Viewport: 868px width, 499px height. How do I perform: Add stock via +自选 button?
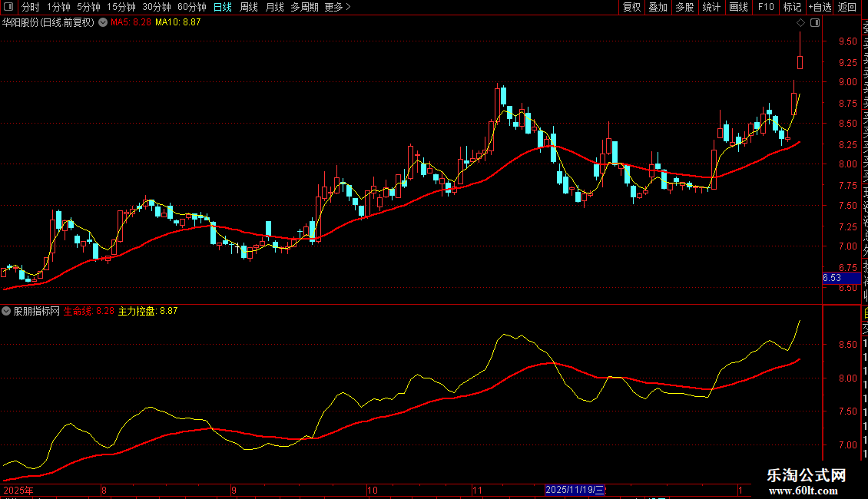coord(820,7)
